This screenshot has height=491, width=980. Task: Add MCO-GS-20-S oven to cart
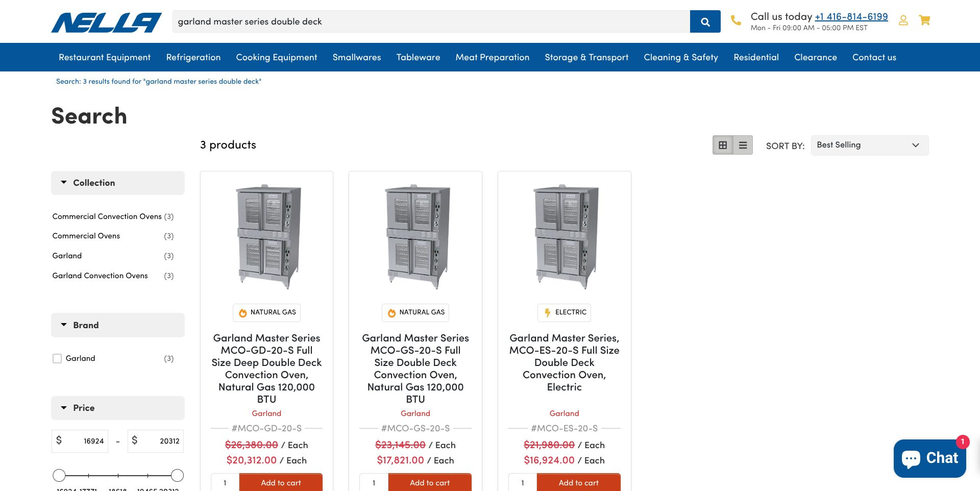click(429, 483)
